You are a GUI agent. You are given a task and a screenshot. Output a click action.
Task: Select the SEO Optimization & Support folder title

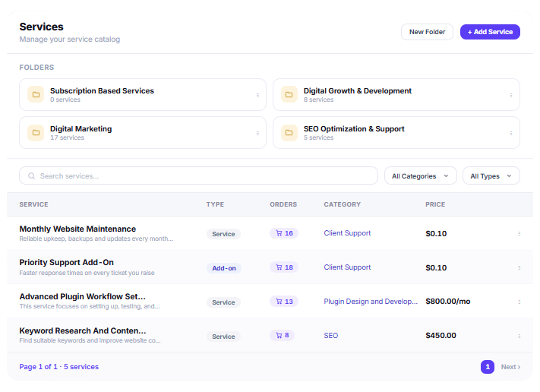(354, 129)
